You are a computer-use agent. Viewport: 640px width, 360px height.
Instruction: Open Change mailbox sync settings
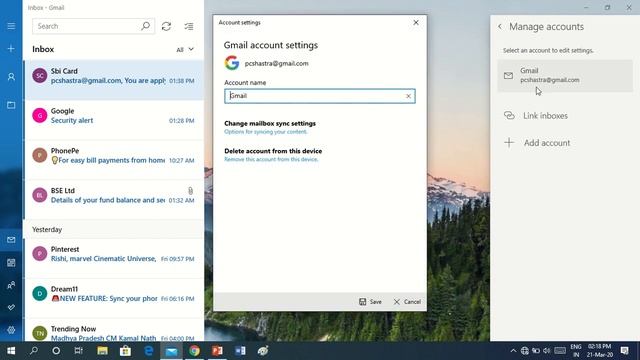click(270, 123)
